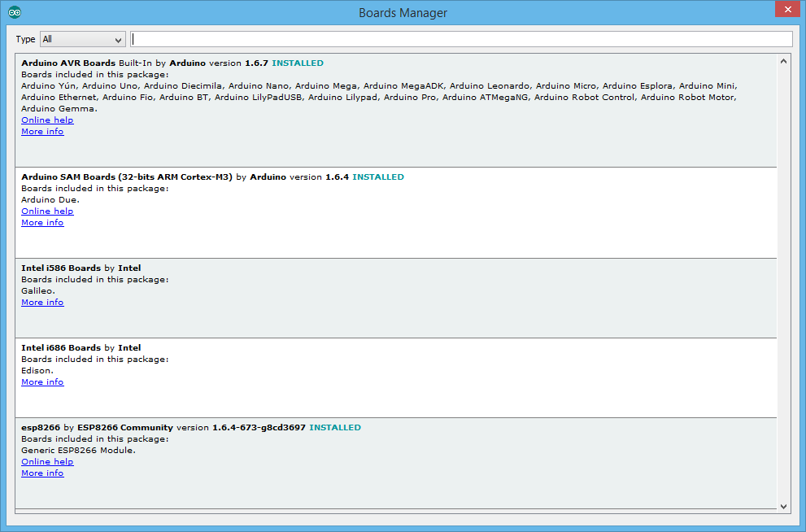Open More info for Intel i586 Boards

point(42,302)
